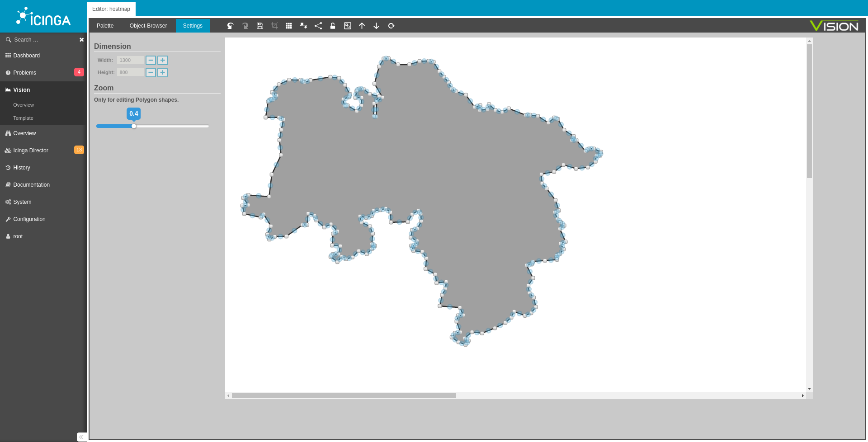Click the shapes group icon in the toolbar
868x442 pixels.
(x=347, y=26)
